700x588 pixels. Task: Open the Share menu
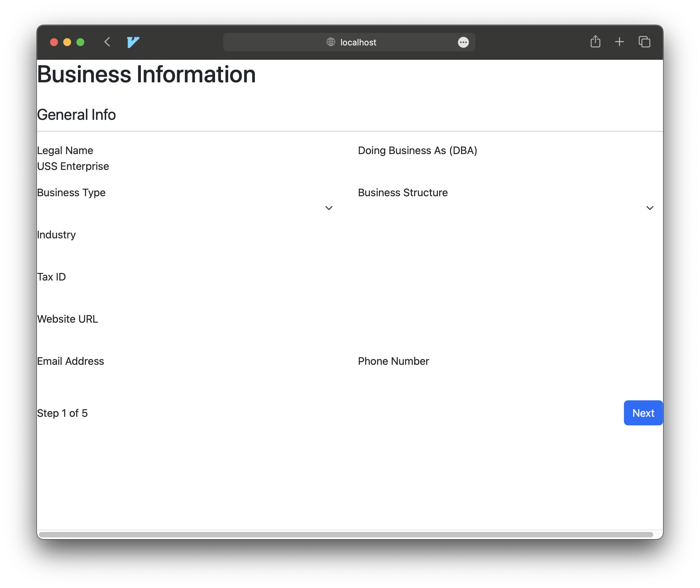coord(595,42)
